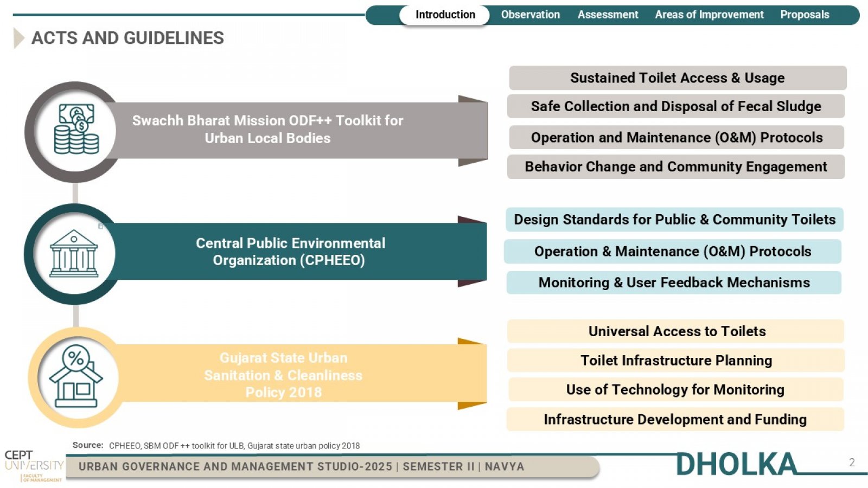
Task: Click Universal Access to Toilets box
Action: [x=676, y=331]
